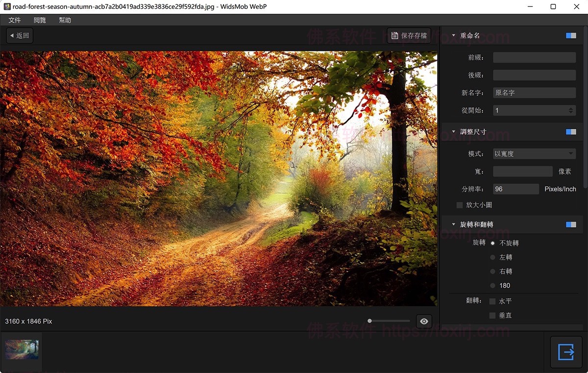Open the 文件 menu
This screenshot has height=373, width=588.
point(15,20)
